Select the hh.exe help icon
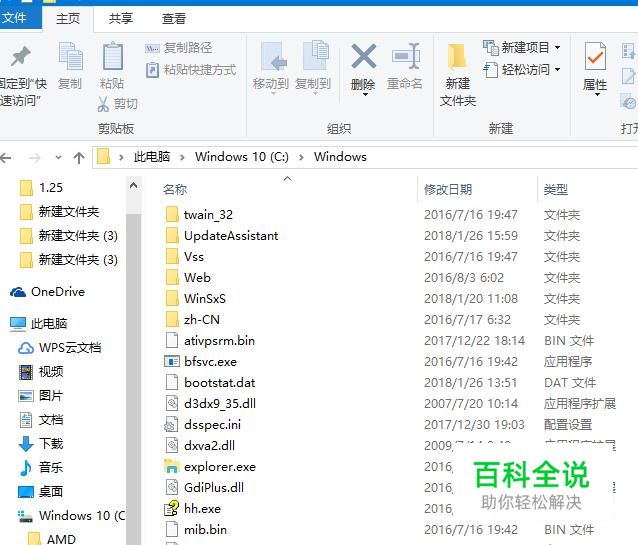Screen dimensions: 638x545 (x=171, y=508)
